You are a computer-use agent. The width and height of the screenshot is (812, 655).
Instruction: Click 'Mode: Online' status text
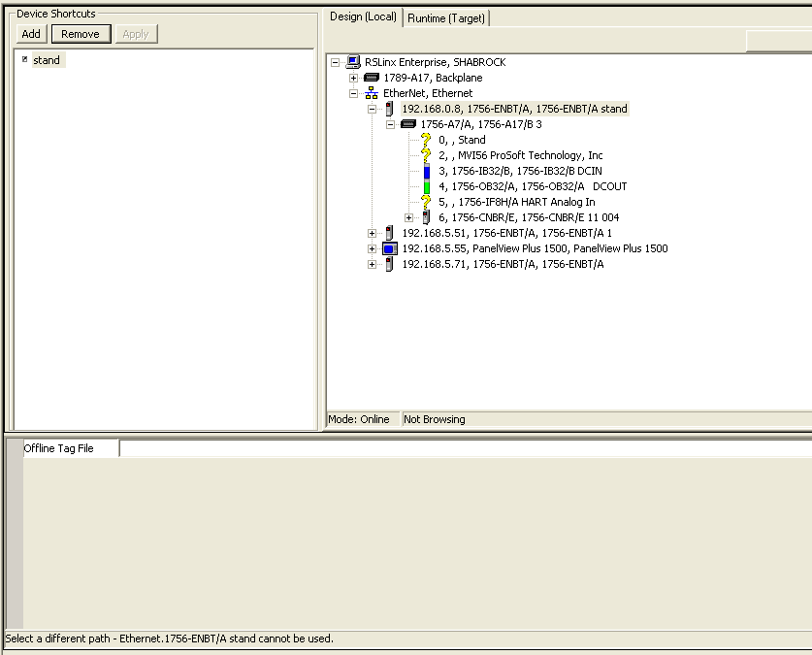[x=359, y=419]
